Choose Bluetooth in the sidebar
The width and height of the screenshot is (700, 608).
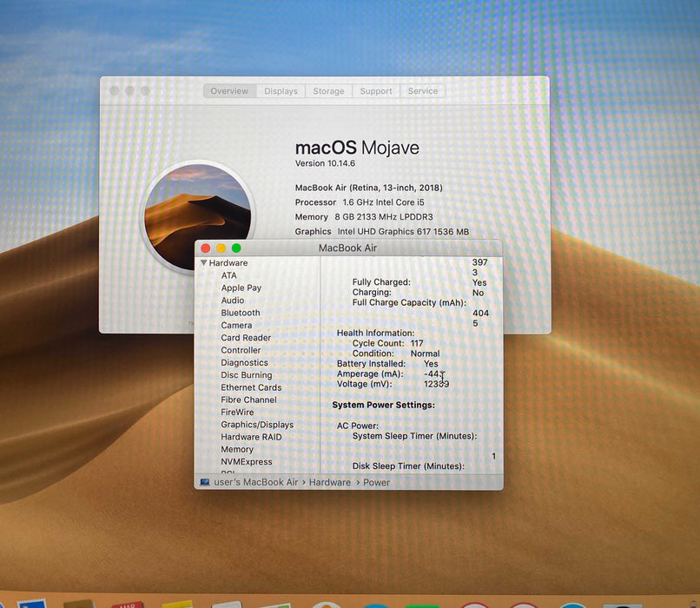[241, 313]
